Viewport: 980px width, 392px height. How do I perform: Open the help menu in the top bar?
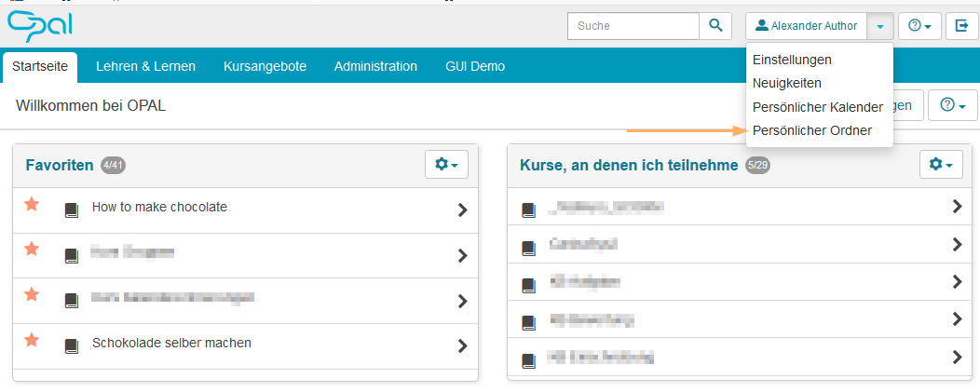click(920, 26)
